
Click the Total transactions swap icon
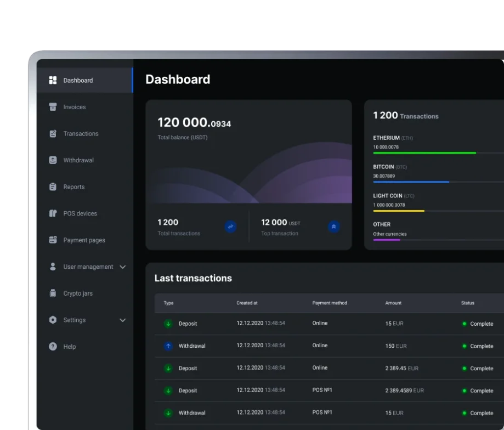pyautogui.click(x=230, y=226)
